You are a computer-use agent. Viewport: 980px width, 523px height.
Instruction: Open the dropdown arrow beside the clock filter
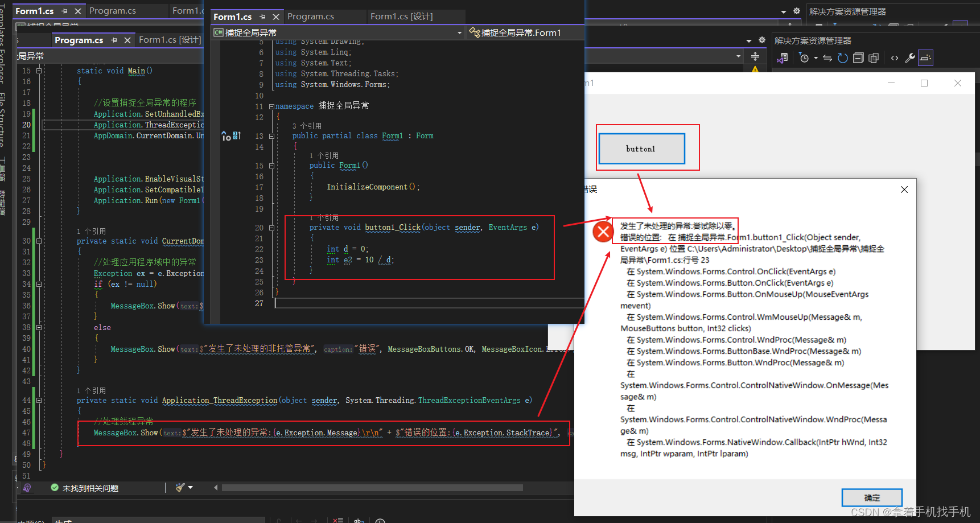tap(816, 57)
